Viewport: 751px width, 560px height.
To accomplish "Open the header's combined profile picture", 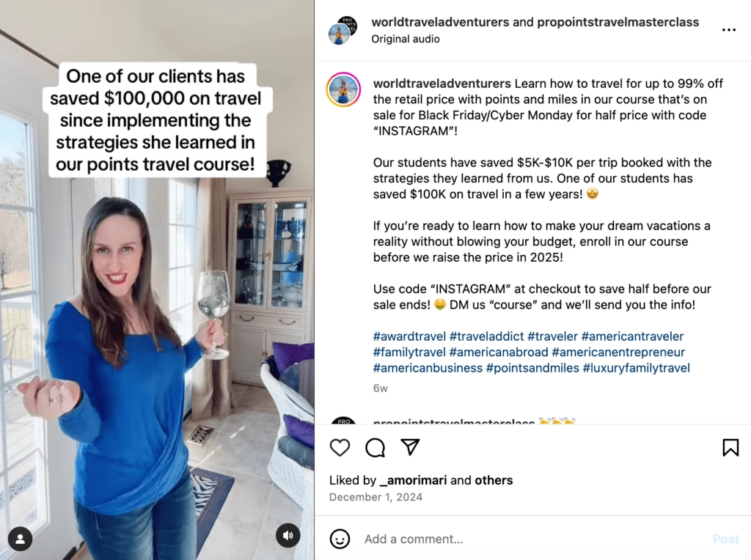I will (343, 30).
